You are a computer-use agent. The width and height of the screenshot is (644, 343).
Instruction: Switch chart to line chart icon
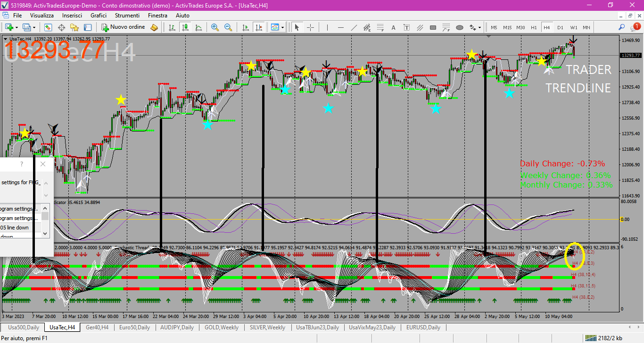(x=199, y=27)
